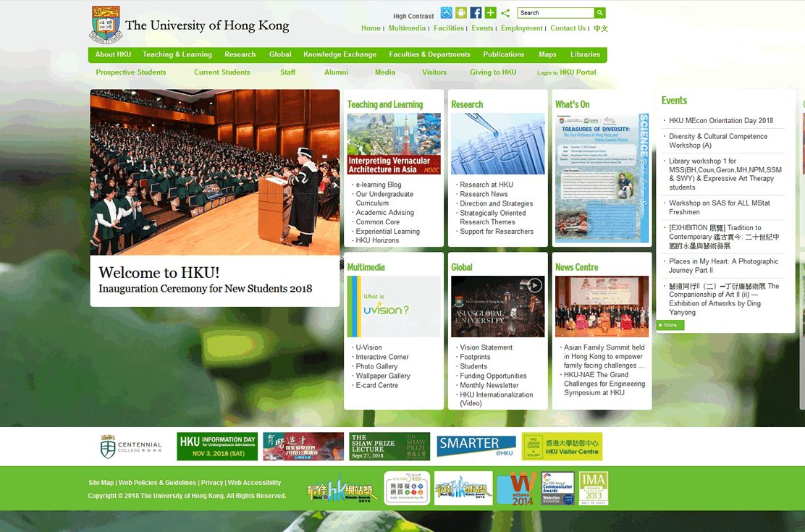Open the HKU Information Day banner
This screenshot has width=805, height=532.
217,447
